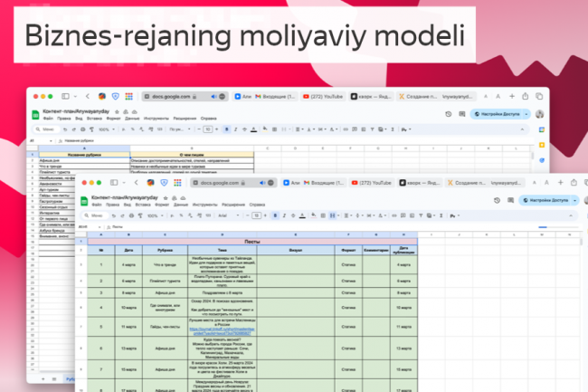This screenshot has height=392, width=588.
Task: Toggle Italic in the front window toolbar
Action: [284, 215]
